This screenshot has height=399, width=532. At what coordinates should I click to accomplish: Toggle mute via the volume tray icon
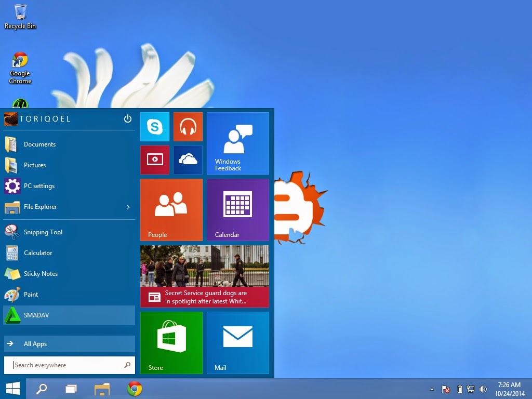483,389
